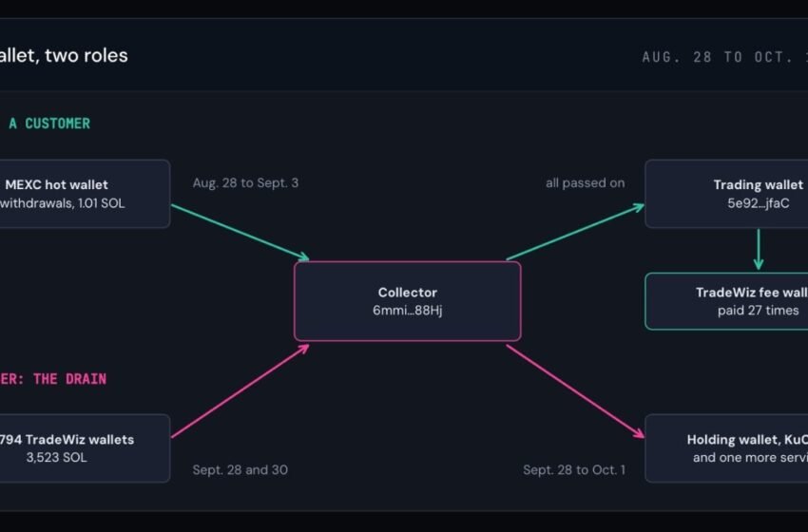Open the Trading wallet 5e92...jfaC box
Image resolution: width=808 pixels, height=532 pixels.
[x=726, y=194]
